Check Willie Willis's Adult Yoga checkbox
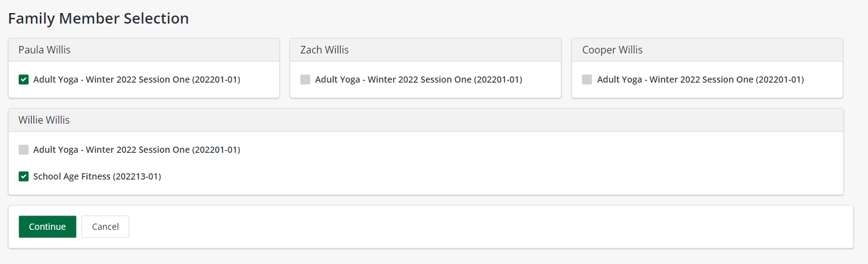This screenshot has width=868, height=264. (24, 150)
